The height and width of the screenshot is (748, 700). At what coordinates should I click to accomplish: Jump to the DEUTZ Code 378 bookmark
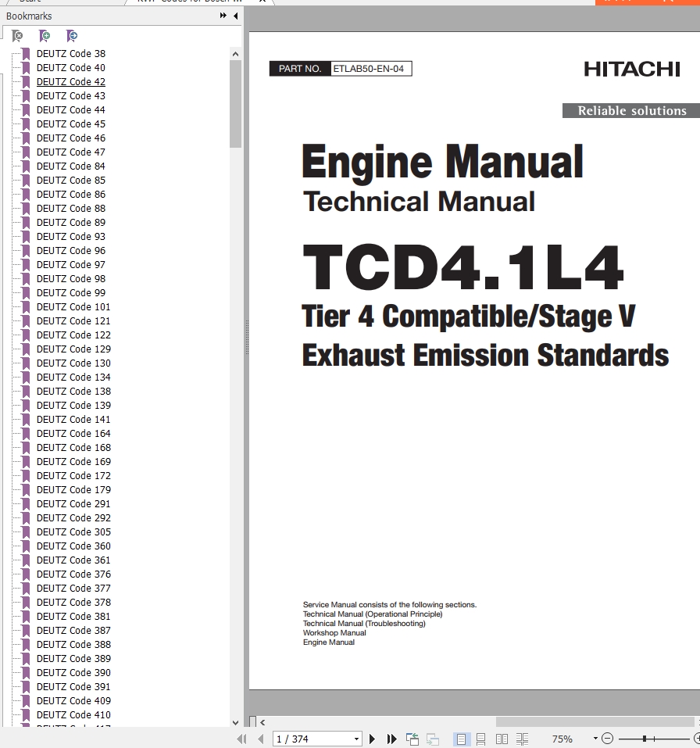[x=73, y=603]
